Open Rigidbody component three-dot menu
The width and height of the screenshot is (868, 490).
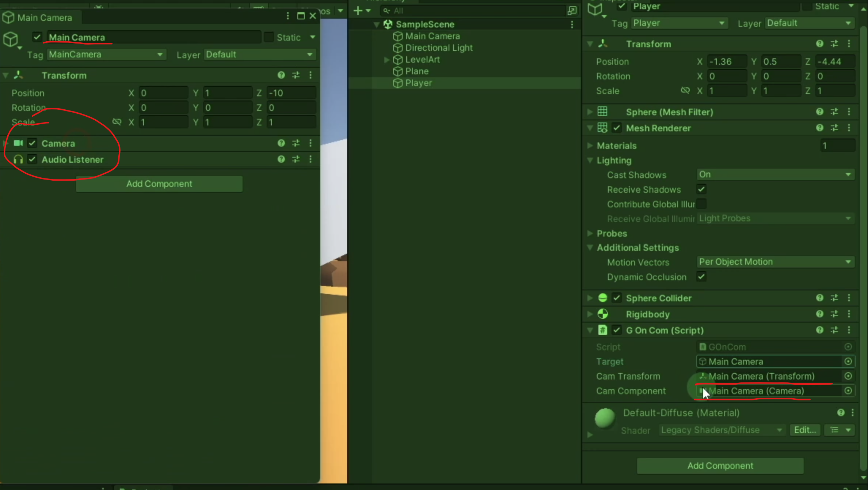coord(849,314)
